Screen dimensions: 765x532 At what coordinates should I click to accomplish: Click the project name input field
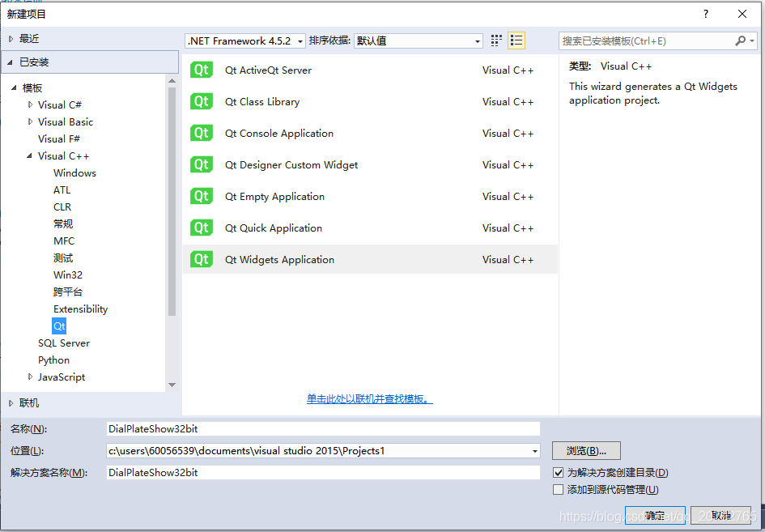click(x=323, y=429)
